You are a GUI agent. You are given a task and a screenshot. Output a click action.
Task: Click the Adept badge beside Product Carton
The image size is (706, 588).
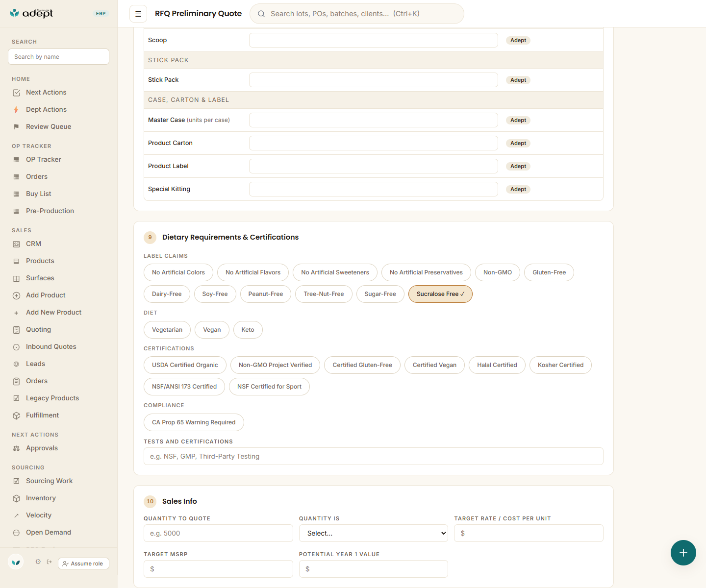518,143
